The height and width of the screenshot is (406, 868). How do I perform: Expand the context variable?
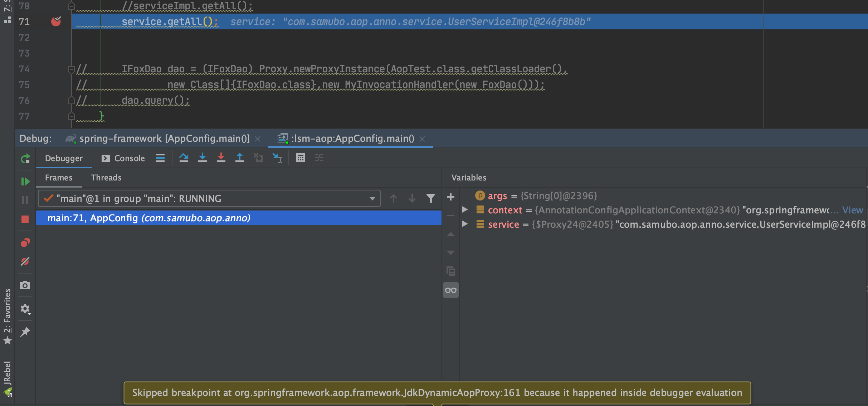click(465, 210)
